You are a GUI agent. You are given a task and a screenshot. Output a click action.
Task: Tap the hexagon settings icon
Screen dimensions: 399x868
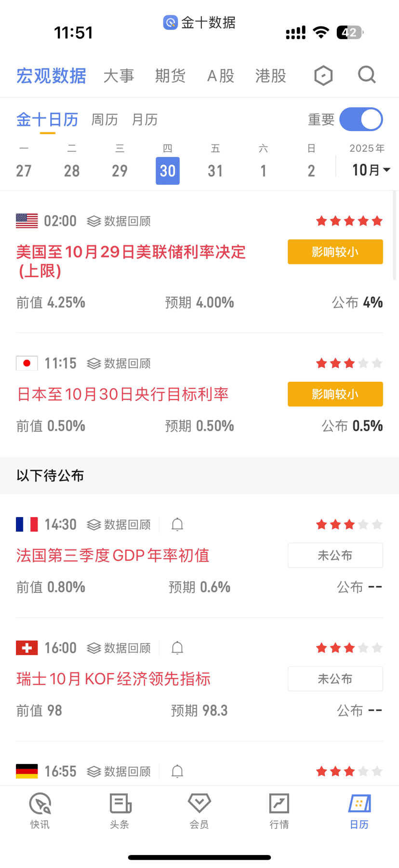pos(323,76)
